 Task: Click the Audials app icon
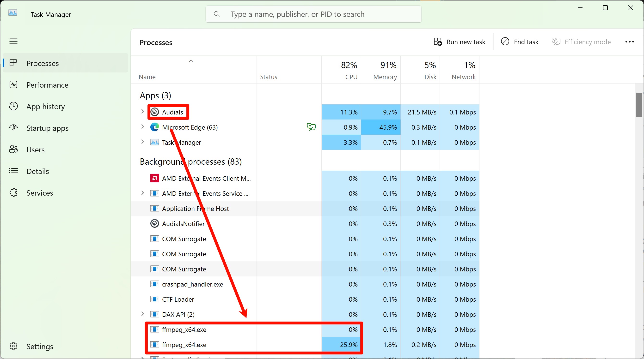point(154,112)
